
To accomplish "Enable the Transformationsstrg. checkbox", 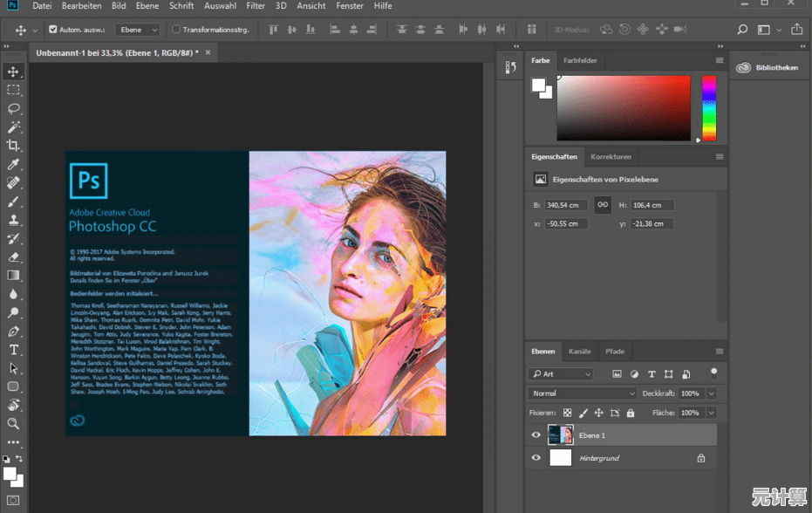I will pyautogui.click(x=177, y=30).
